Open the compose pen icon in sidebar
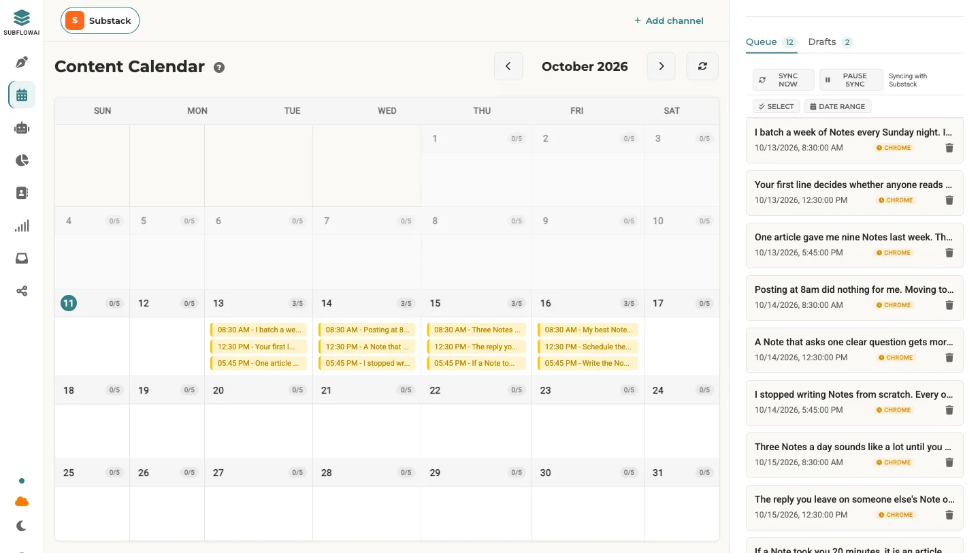Image resolution: width=980 pixels, height=553 pixels. (22, 63)
